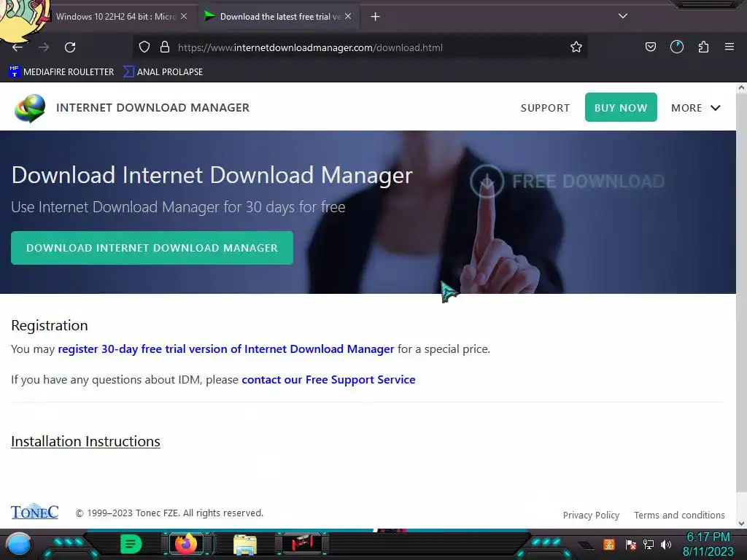The width and height of the screenshot is (747, 560).
Task: Open the Save to Pocket icon
Action: (650, 47)
